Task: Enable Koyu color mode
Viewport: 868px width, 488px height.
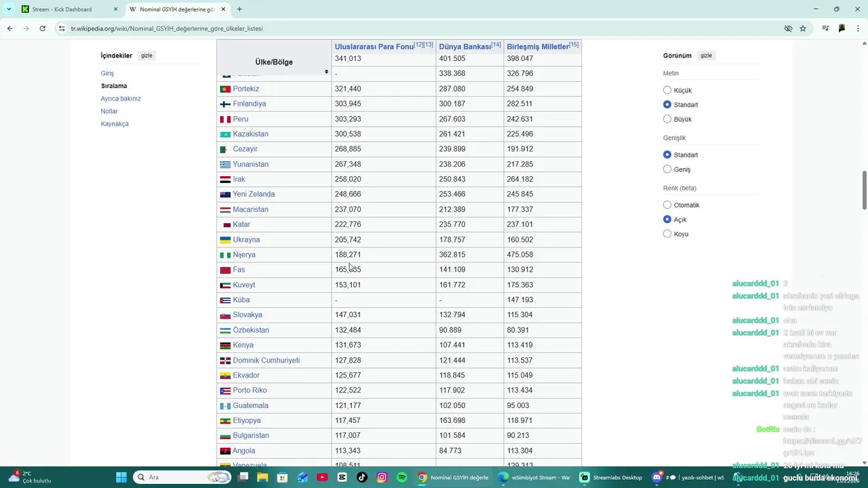Action: [667, 234]
